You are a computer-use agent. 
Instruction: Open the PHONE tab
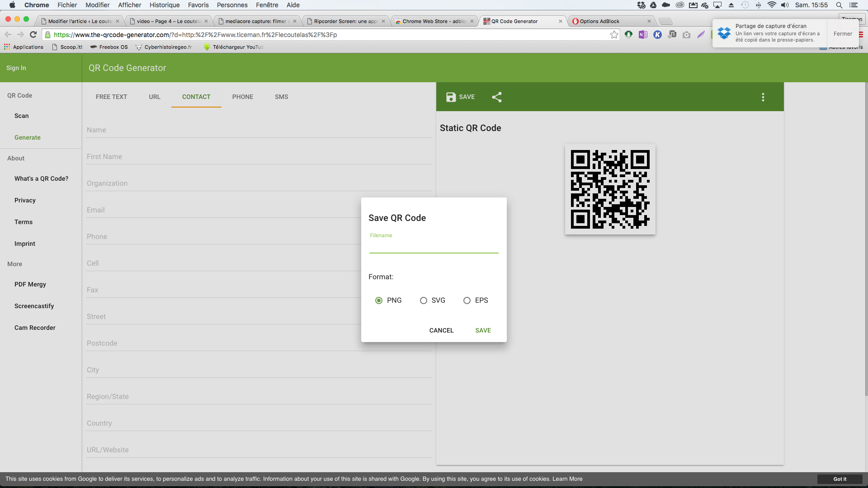click(243, 97)
